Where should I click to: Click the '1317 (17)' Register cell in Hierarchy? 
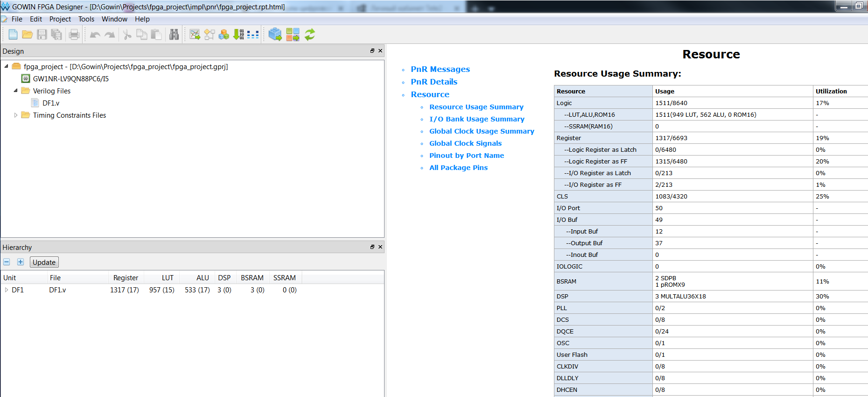click(125, 290)
